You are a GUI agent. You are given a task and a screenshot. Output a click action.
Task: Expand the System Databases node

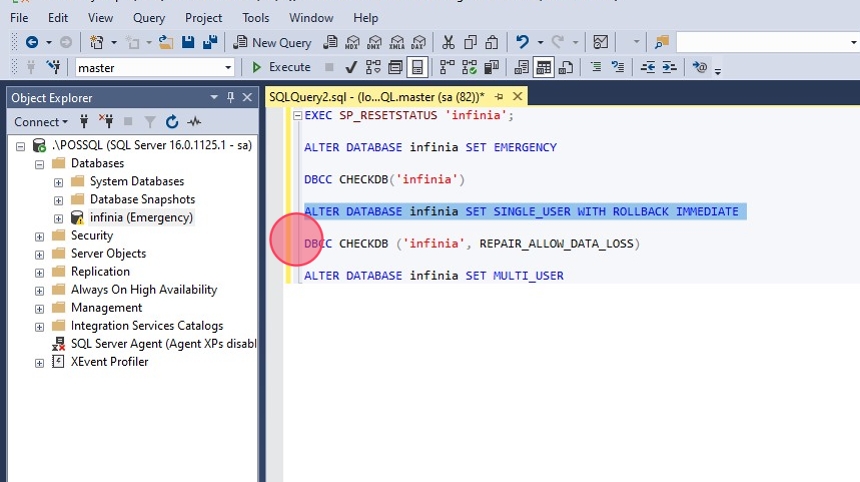click(x=58, y=182)
